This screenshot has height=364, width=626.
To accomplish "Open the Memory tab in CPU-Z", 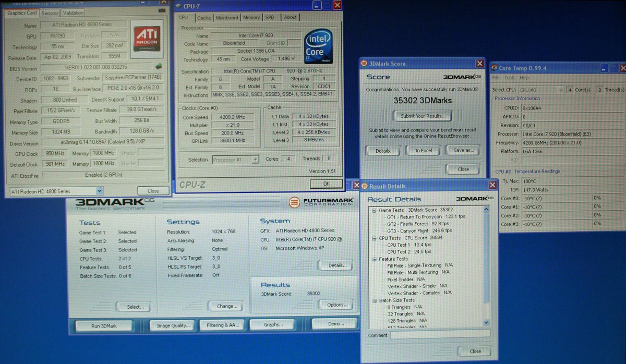I will pos(251,18).
